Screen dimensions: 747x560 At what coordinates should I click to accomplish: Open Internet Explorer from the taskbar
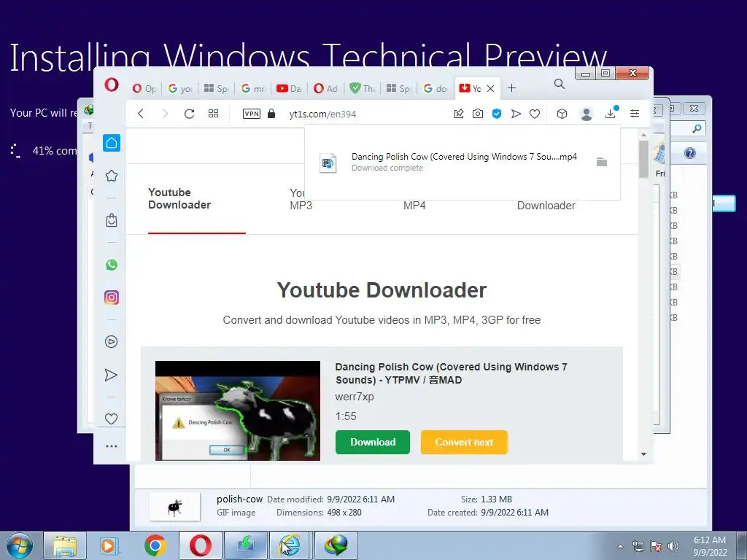pyautogui.click(x=290, y=545)
